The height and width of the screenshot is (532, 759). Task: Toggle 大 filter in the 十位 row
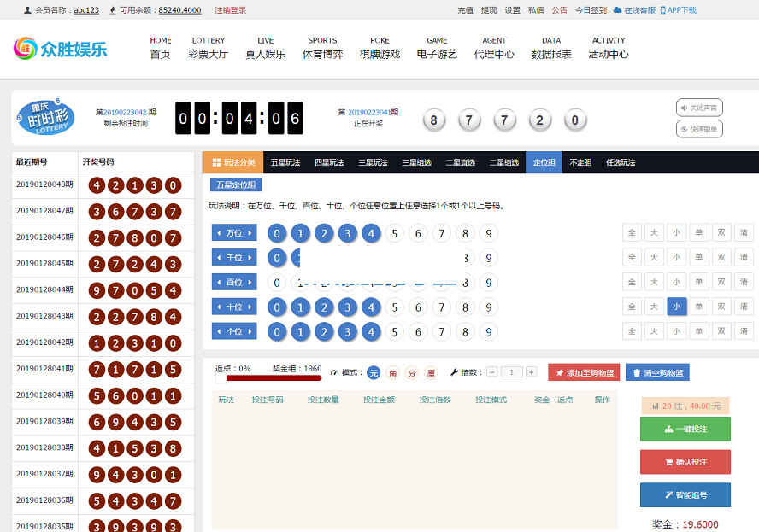coord(654,307)
